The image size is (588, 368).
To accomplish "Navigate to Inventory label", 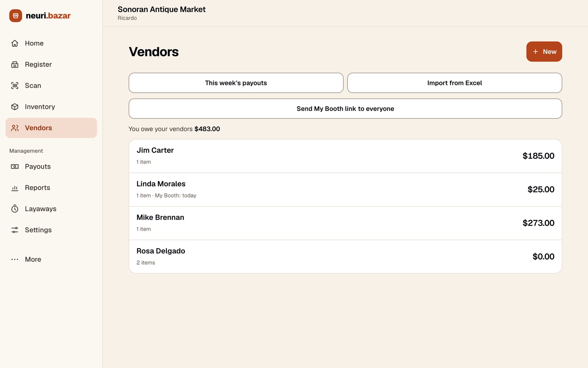I will (40, 107).
